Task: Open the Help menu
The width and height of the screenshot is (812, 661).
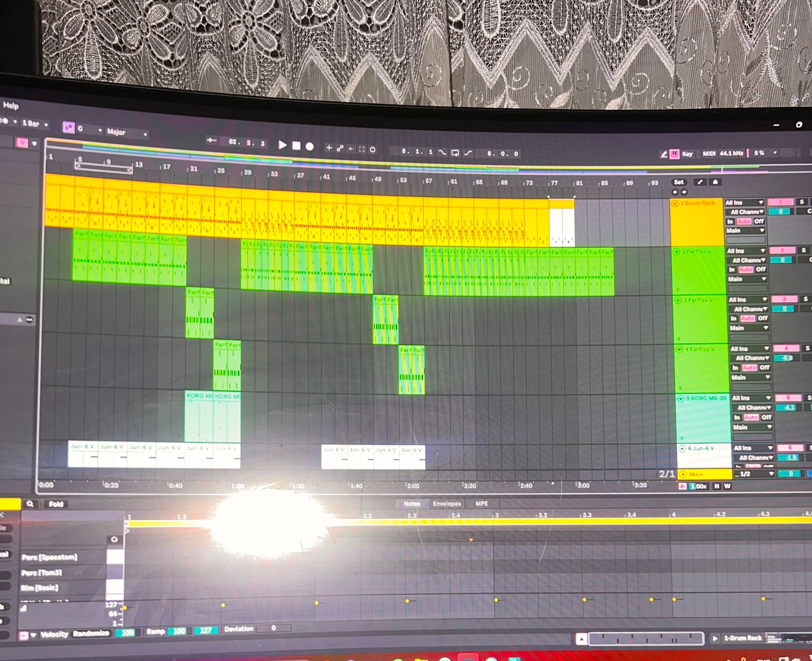Action: 11,106
